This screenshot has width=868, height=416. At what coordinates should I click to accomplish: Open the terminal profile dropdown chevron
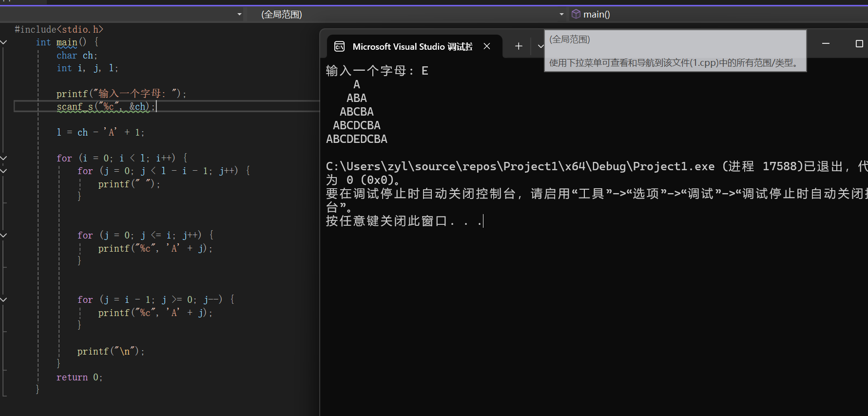pyautogui.click(x=540, y=46)
